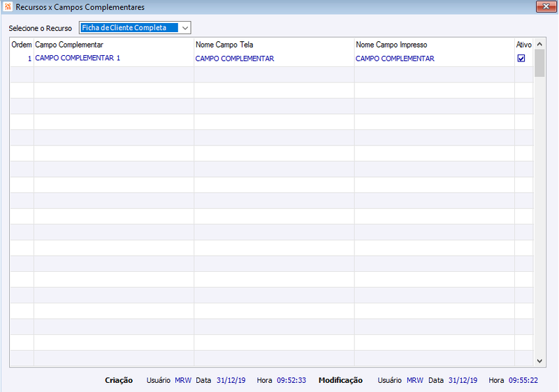Click the application icon in title bar

[x=8, y=6]
